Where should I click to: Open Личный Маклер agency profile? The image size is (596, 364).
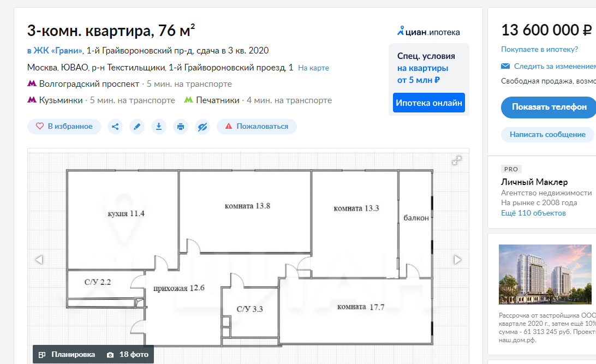534,182
